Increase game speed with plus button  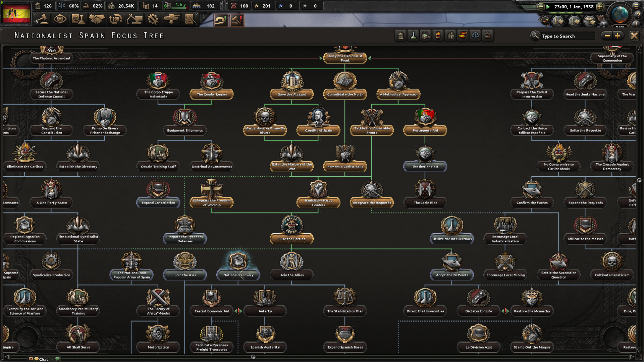pos(600,6)
